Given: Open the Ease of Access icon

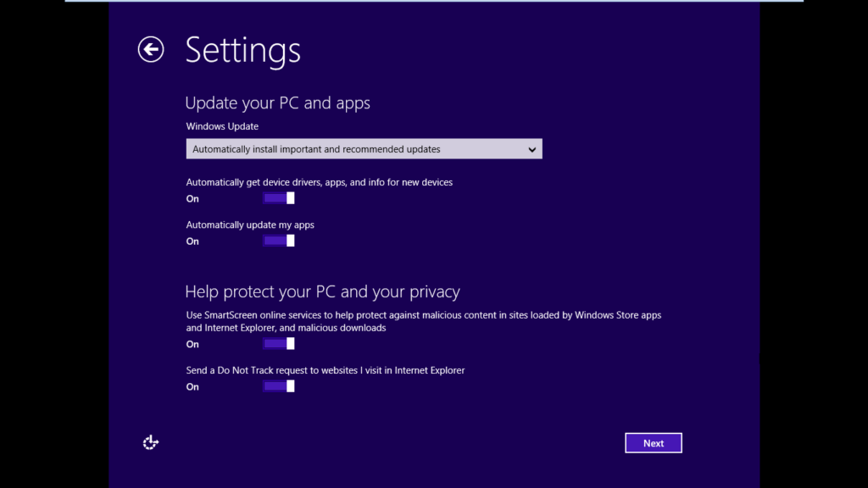Looking at the screenshot, I should tap(151, 442).
